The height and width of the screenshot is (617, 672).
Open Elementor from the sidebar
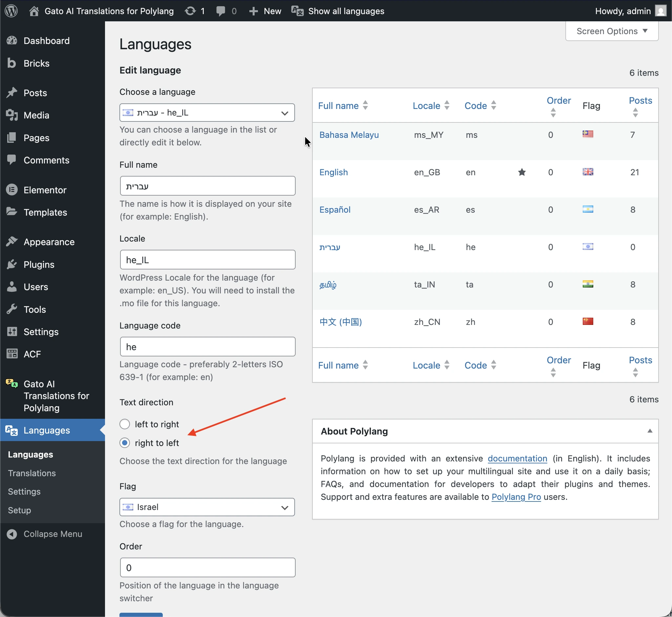45,190
